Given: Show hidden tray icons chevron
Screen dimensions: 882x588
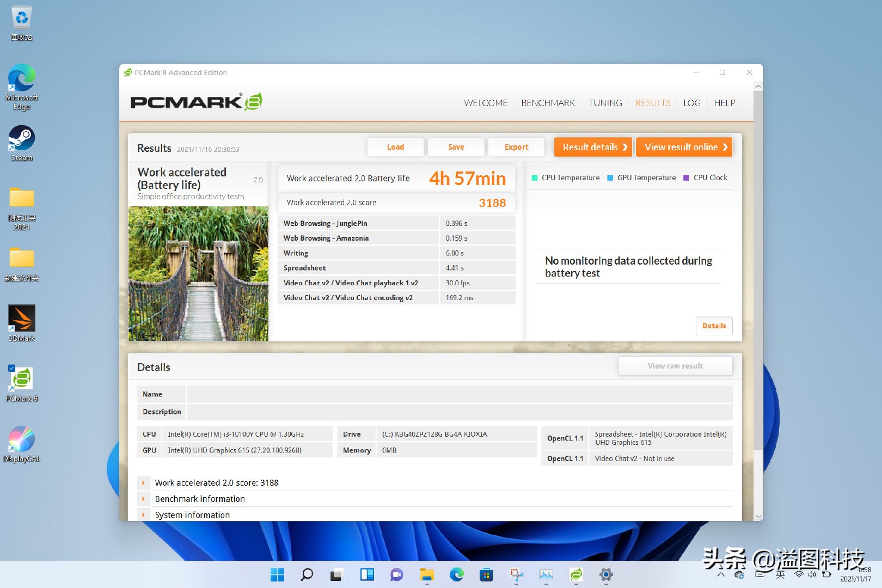Looking at the screenshot, I should (721, 575).
